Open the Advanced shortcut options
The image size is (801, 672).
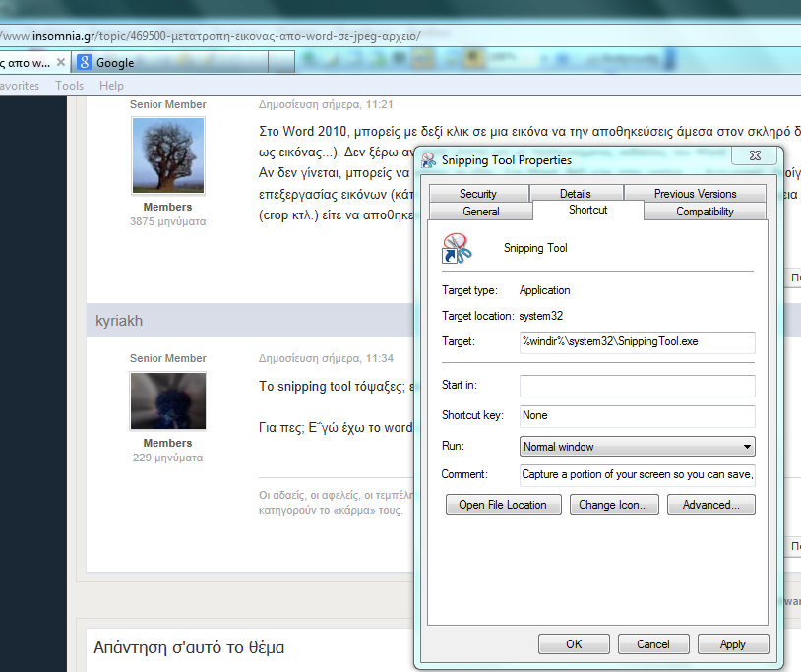pos(710,505)
